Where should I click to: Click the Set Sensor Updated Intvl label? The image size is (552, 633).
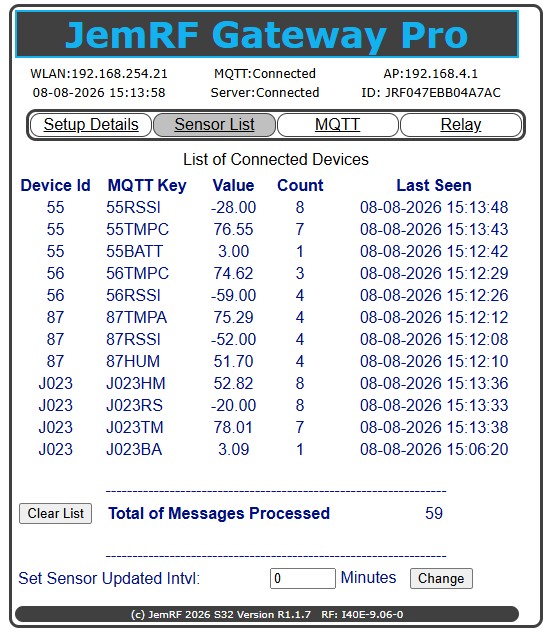click(109, 579)
